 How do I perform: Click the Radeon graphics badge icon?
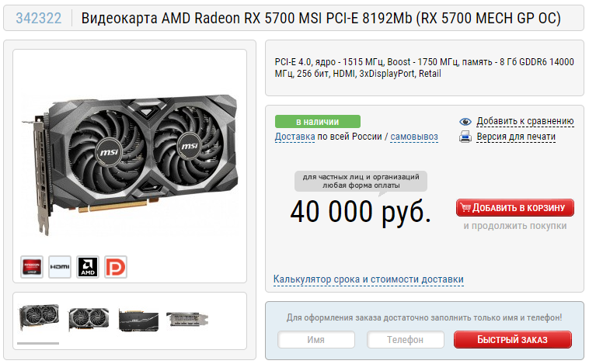32,267
